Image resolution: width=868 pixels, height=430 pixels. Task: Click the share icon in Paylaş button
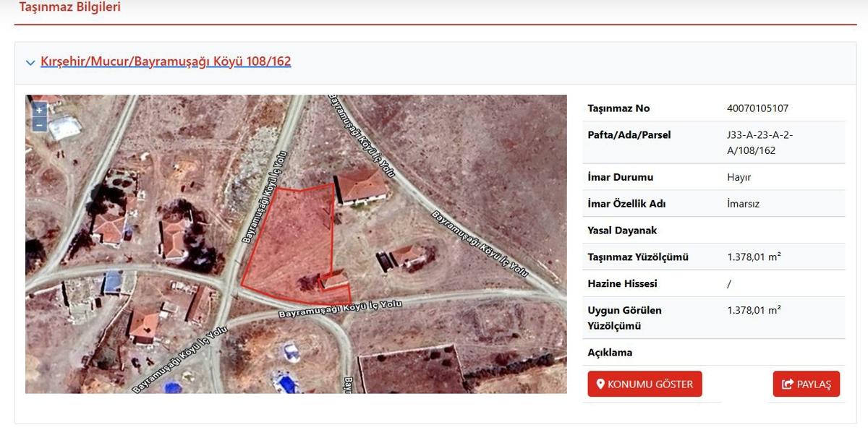tap(788, 384)
